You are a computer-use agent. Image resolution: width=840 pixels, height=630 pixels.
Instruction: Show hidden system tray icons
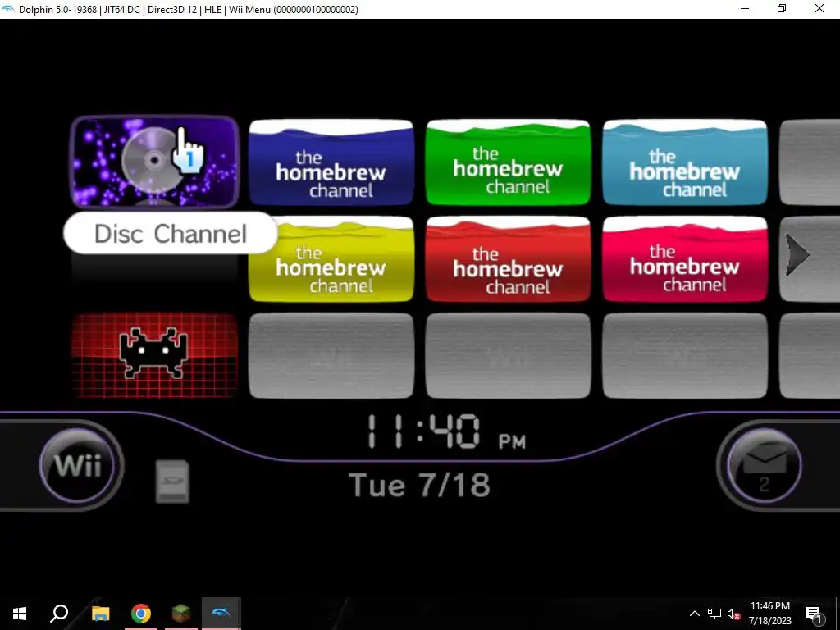tap(694, 614)
